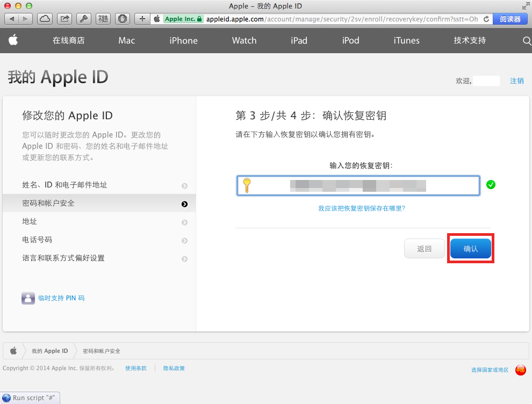Click the hand-stop blocker extension icon
Viewport: 532px width, 404px height.
123,19
